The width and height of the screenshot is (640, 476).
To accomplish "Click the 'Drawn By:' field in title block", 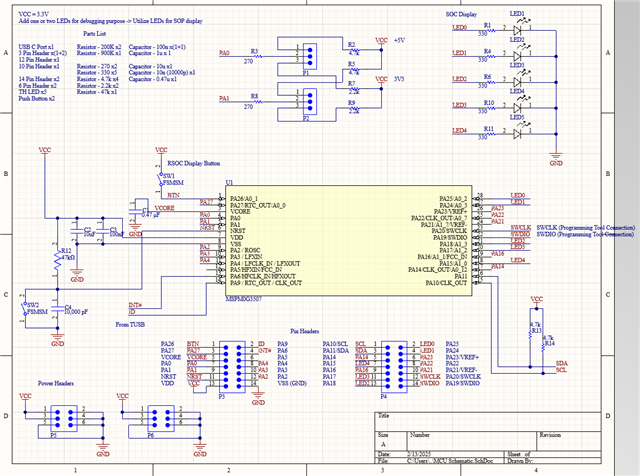I will click(553, 460).
